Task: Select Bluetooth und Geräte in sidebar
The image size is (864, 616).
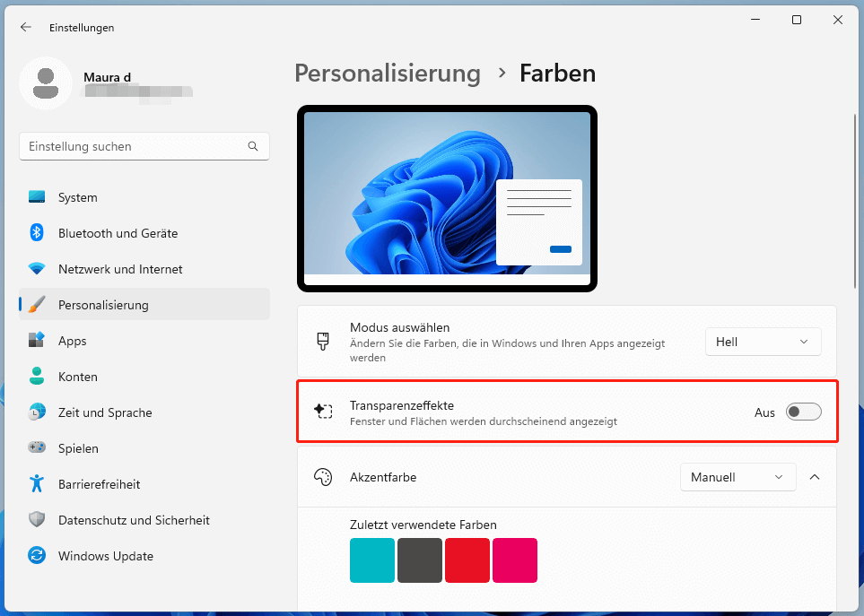Action: pyautogui.click(x=119, y=233)
